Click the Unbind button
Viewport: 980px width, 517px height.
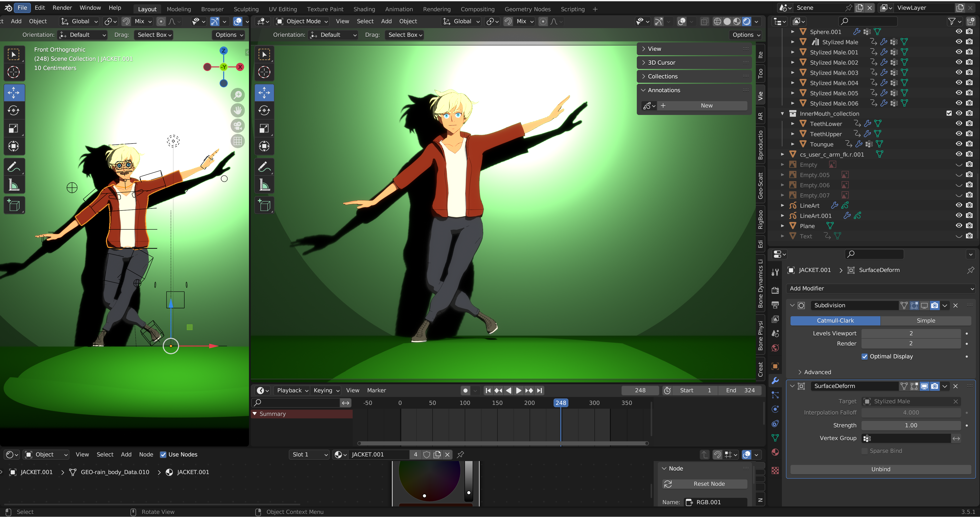[x=880, y=469]
